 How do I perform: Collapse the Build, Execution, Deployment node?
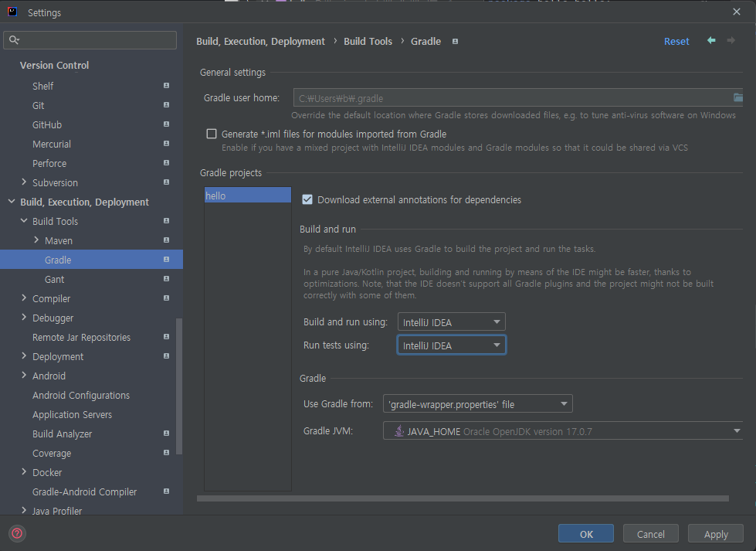[12, 201]
